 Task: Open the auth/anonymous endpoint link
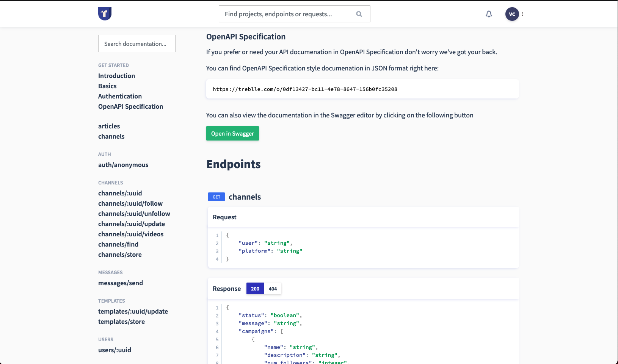point(123,165)
